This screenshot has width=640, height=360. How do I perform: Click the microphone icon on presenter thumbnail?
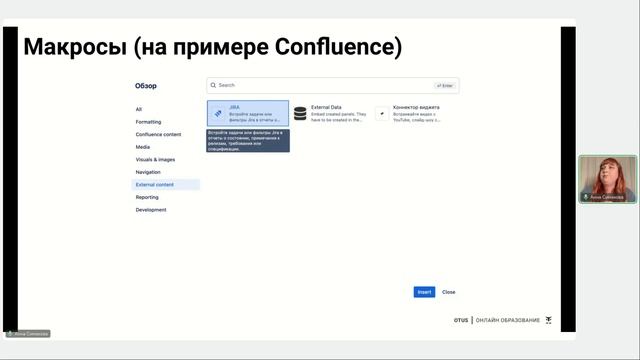(x=585, y=197)
